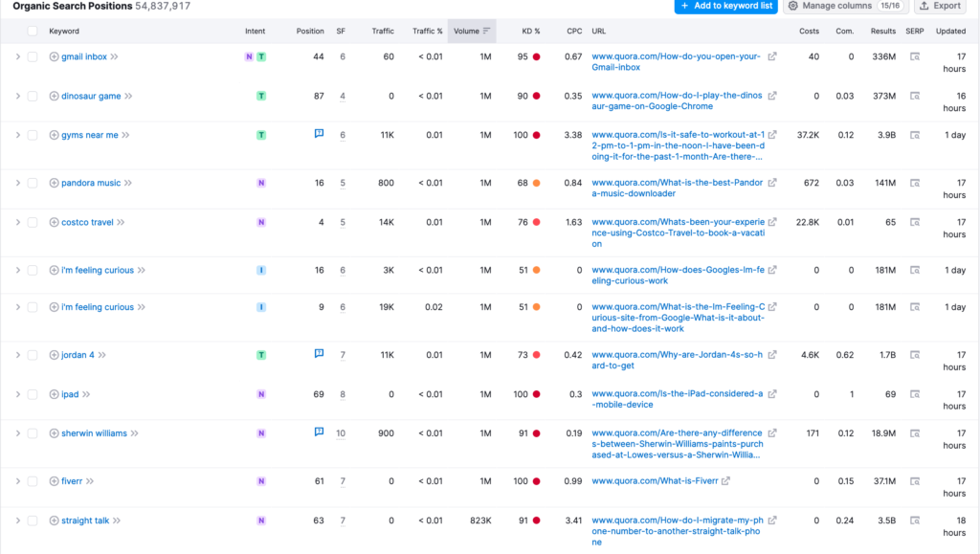Sort by KD % column header
Image resolution: width=980 pixels, height=554 pixels.
[x=530, y=31]
